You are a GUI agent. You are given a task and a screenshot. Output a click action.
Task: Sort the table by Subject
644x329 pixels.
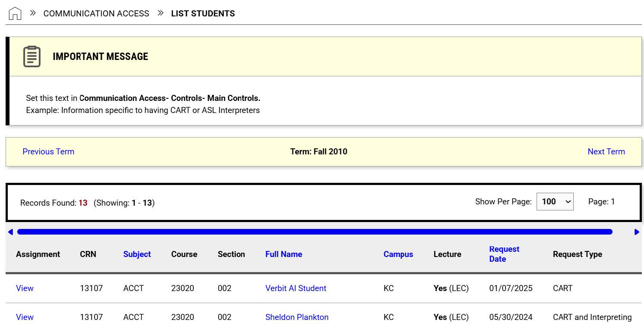point(137,254)
